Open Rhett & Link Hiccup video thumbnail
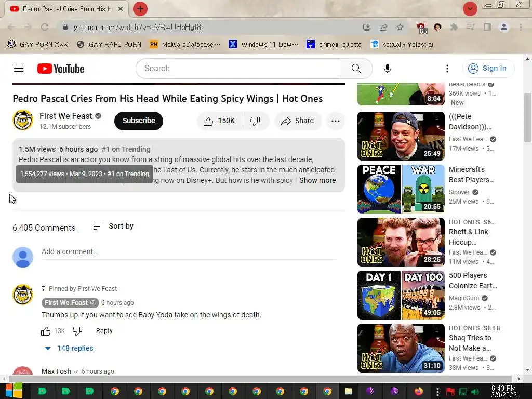The width and height of the screenshot is (532, 399). [x=401, y=242]
